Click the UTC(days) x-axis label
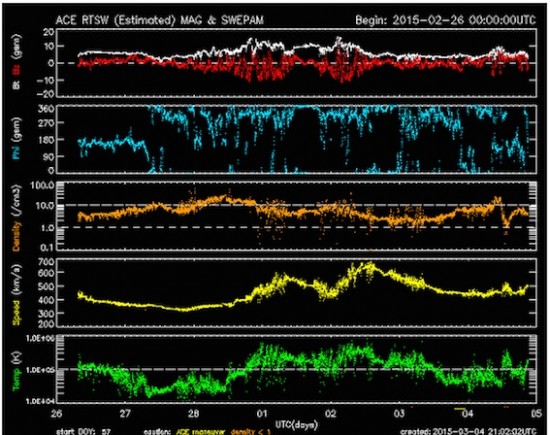This screenshot has width=550, height=435. (x=296, y=425)
